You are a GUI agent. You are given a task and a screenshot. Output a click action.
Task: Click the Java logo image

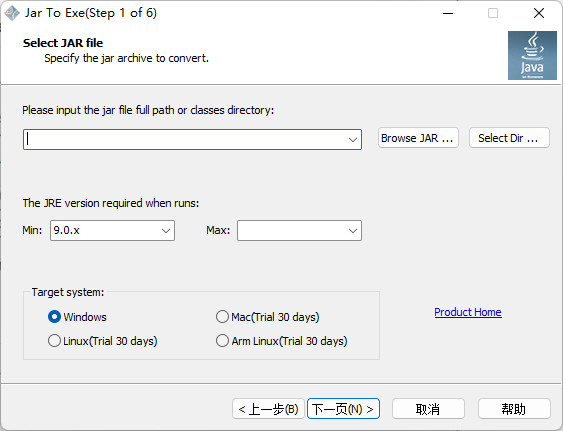coord(532,55)
